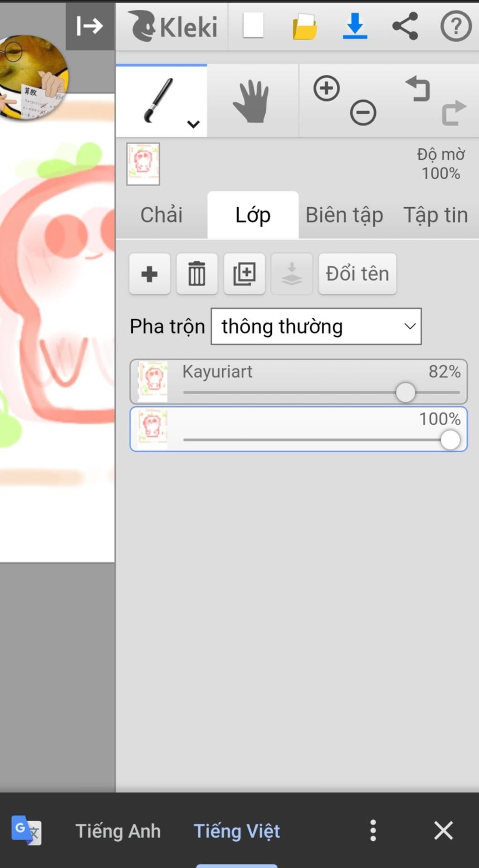
Task: Delete the selected layer with trash icon
Action: point(197,274)
